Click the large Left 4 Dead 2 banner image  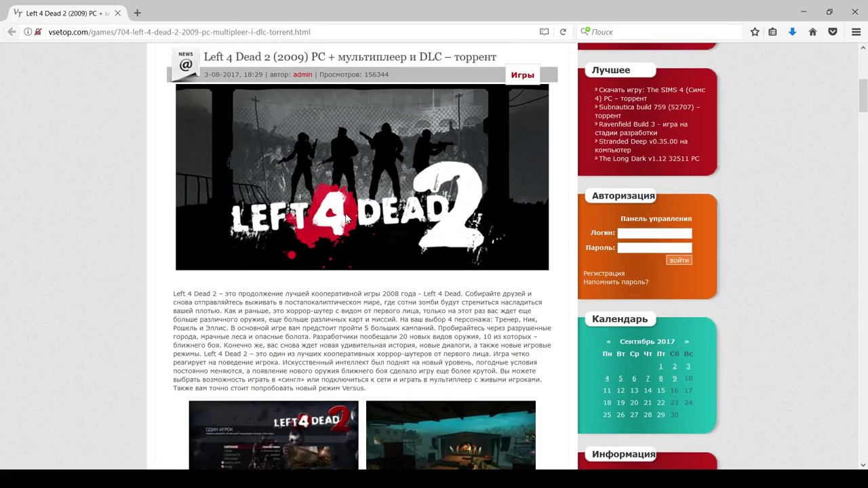(x=362, y=177)
